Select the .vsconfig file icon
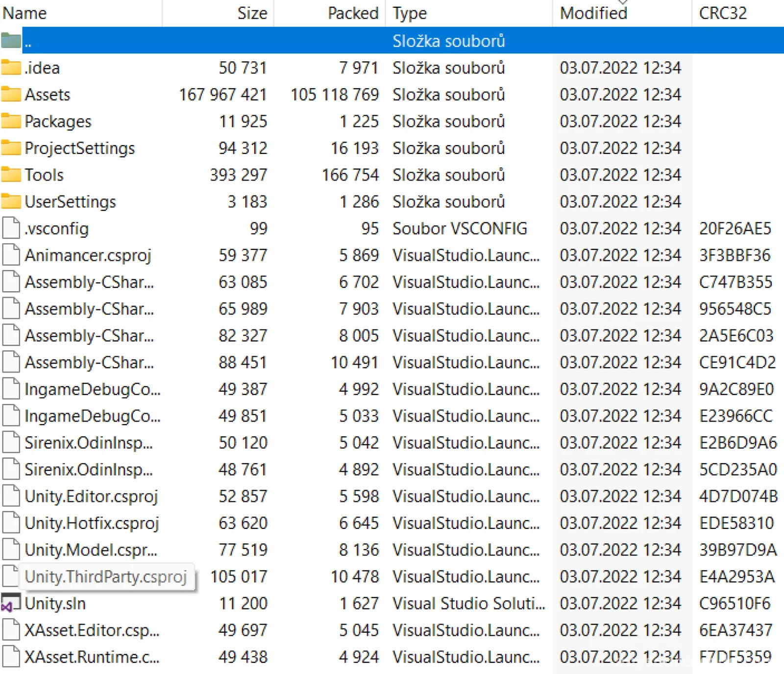 (x=11, y=228)
